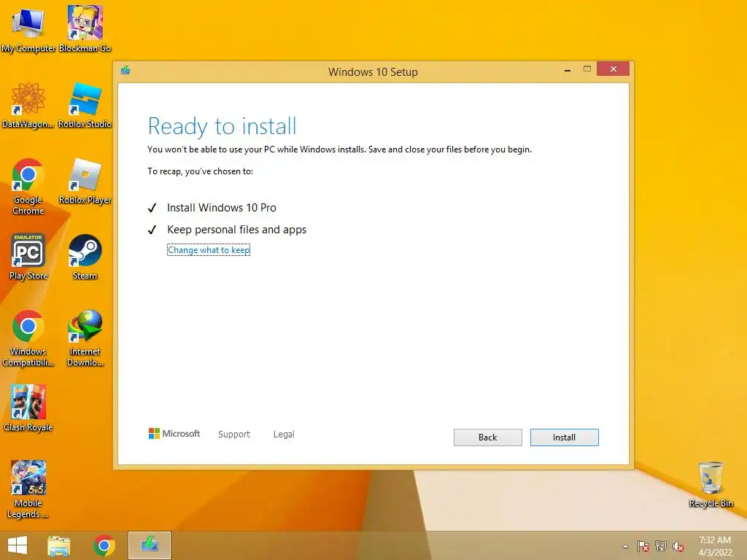
Task: Select the My Computer desktop icon
Action: pyautogui.click(x=28, y=30)
